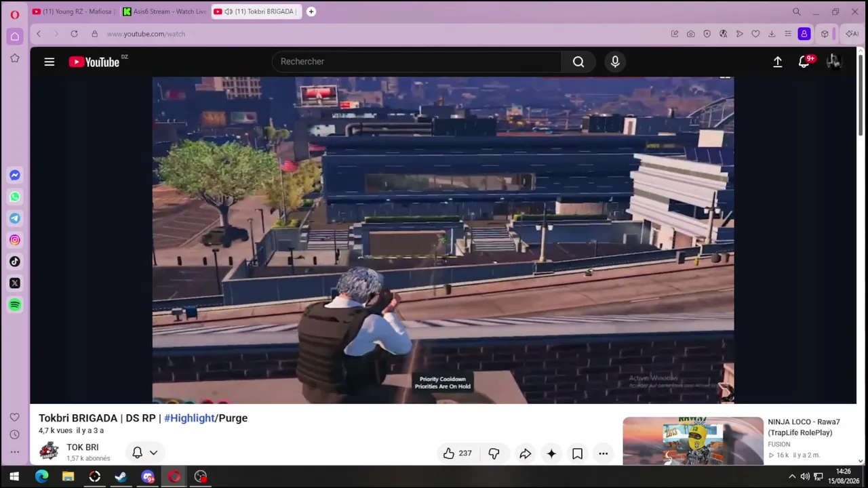This screenshot has height=488, width=868.
Task: Open X (Twitter) in the Opera sidebar
Action: pyautogui.click(x=14, y=283)
